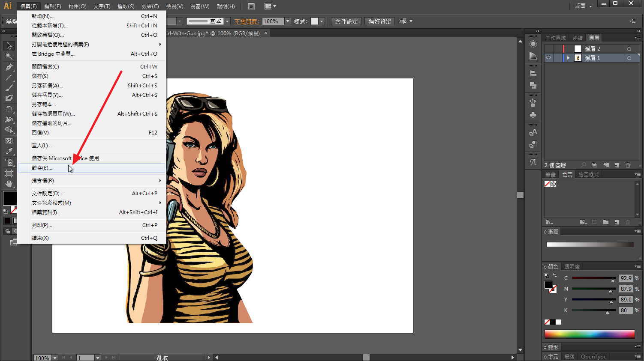Open the 基本 stroke style dropdown
The width and height of the screenshot is (644, 361).
[x=227, y=21]
